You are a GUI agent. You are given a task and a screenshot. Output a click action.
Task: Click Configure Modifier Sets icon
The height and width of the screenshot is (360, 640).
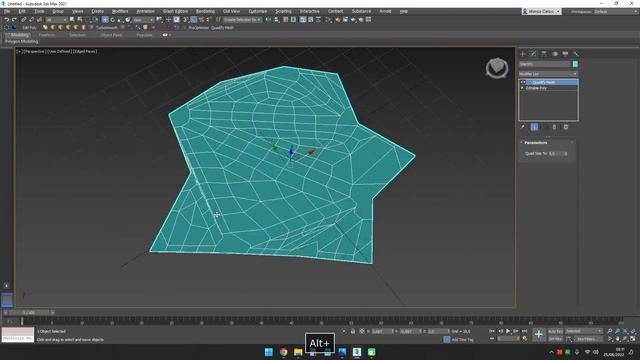[x=566, y=127]
